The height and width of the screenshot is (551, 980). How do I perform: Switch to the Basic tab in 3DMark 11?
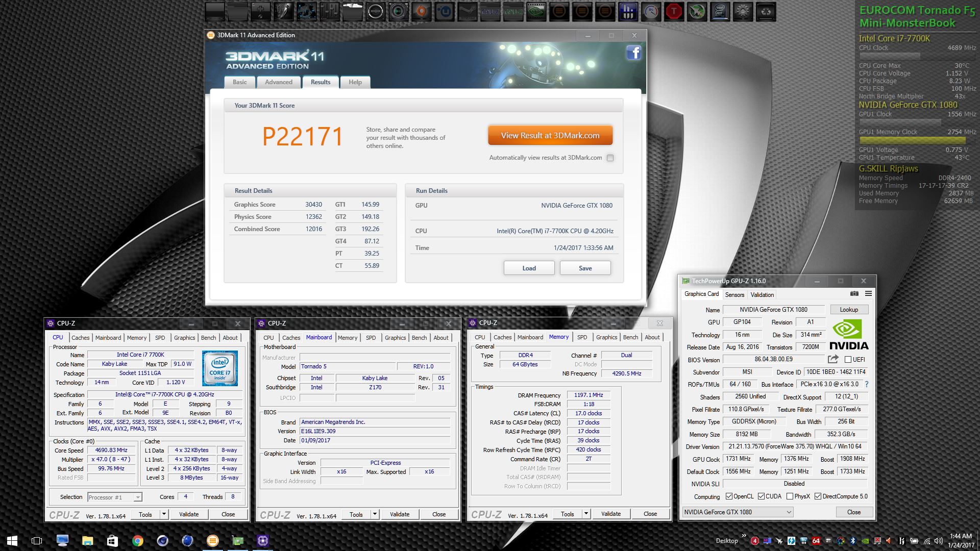pos(239,82)
